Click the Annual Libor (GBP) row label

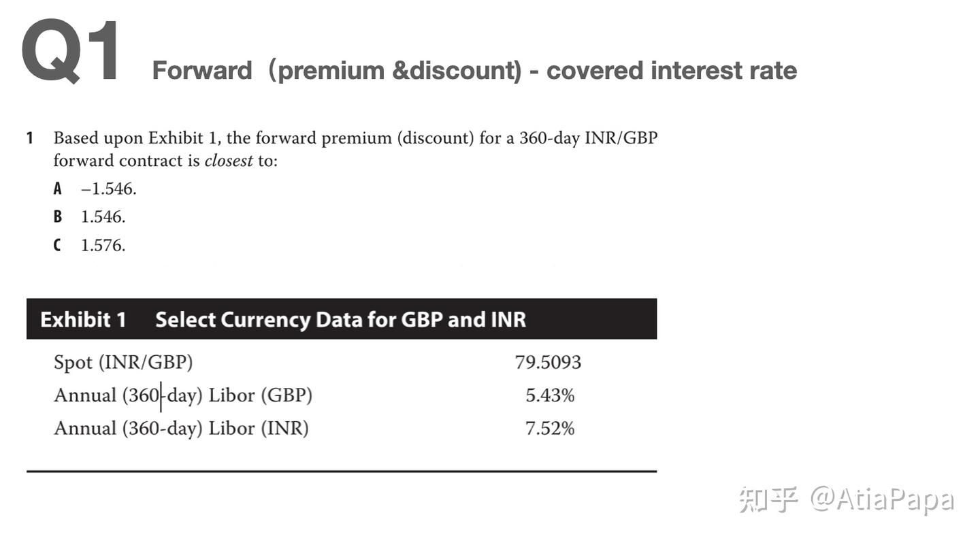(183, 395)
